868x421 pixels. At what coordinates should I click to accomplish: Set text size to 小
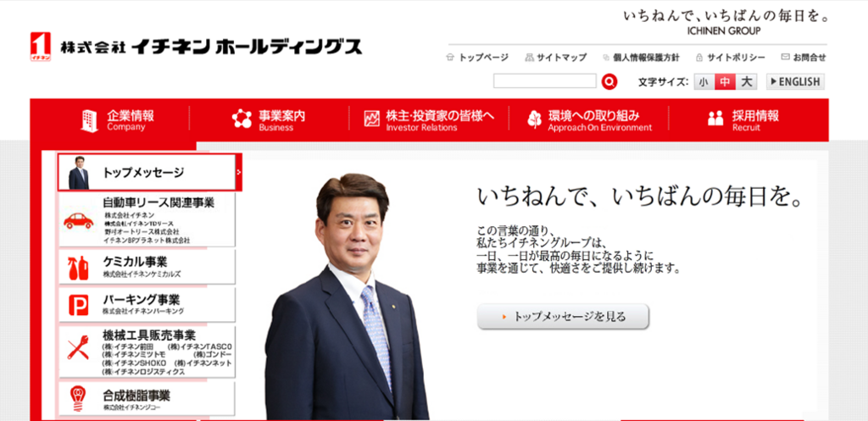click(x=703, y=82)
